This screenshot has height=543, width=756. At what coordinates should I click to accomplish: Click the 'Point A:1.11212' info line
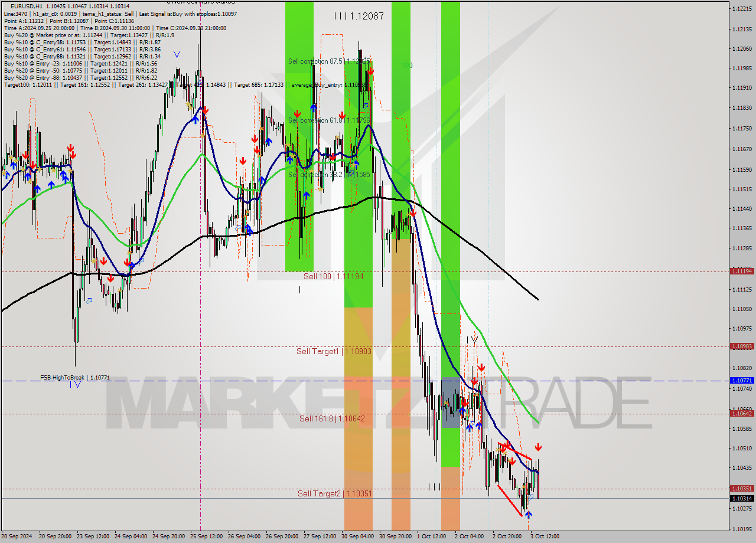pyautogui.click(x=69, y=21)
